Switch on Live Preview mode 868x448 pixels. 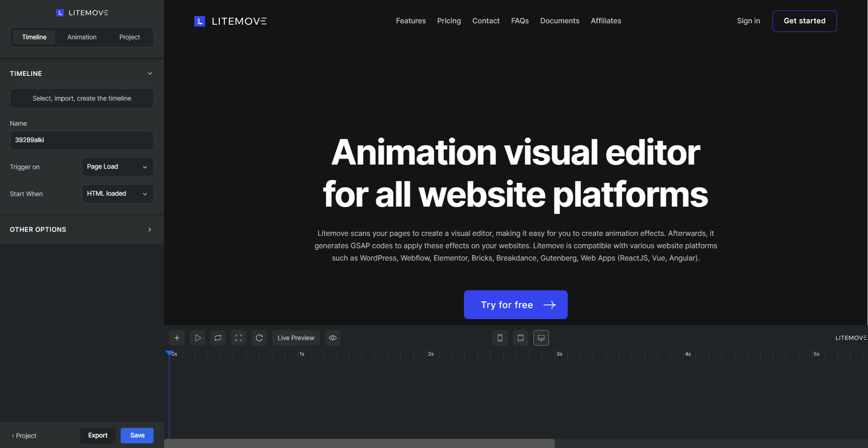(296, 337)
